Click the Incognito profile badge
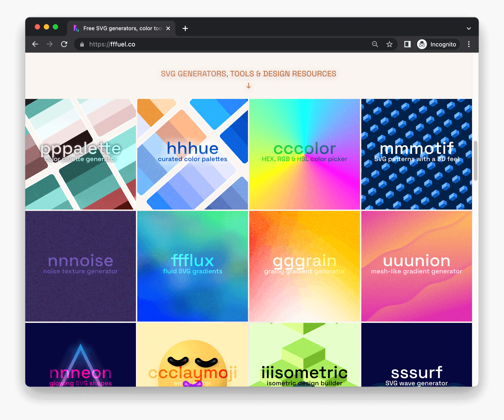This screenshot has height=420, width=504. (438, 44)
